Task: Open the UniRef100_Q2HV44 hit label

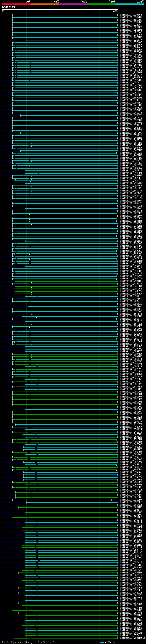Action: click(x=131, y=15)
